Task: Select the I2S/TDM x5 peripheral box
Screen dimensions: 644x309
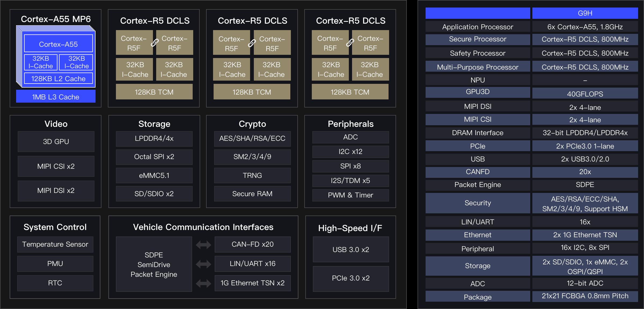Action: click(350, 181)
